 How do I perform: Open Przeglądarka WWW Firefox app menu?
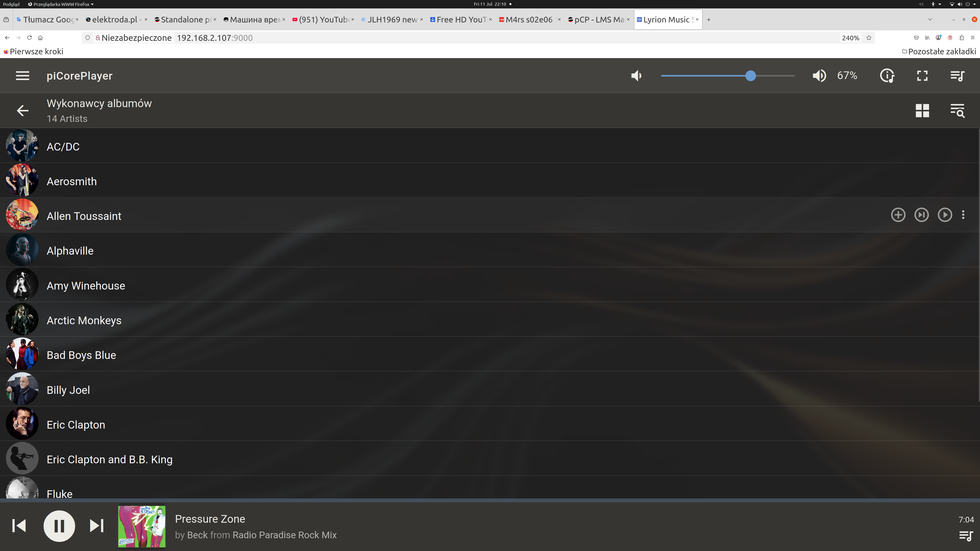(61, 4)
